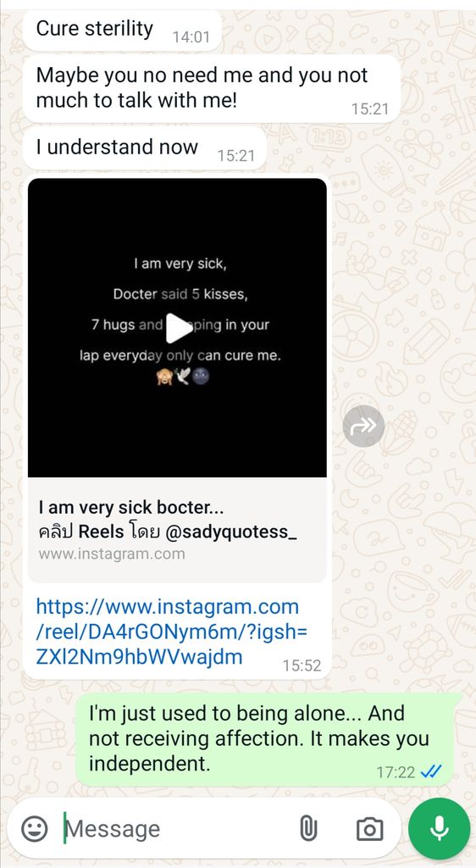Open the camera from message bar
This screenshot has width=476, height=868.
click(x=369, y=829)
